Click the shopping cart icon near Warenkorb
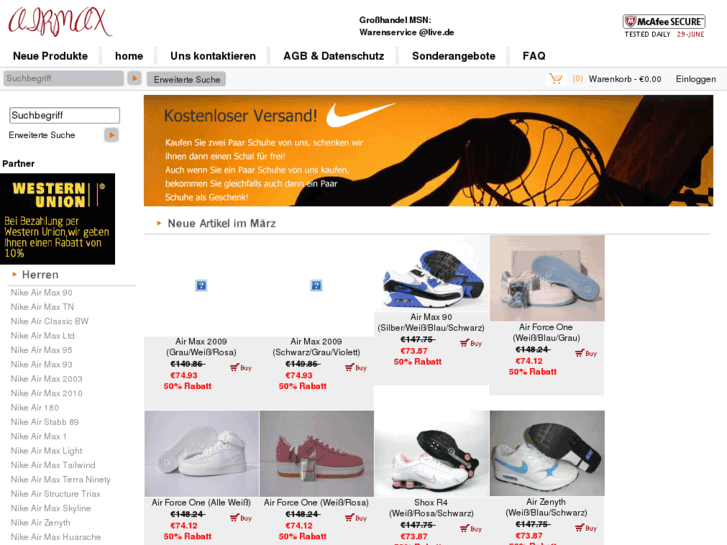Viewport: 727px width, 545px height. tap(555, 79)
